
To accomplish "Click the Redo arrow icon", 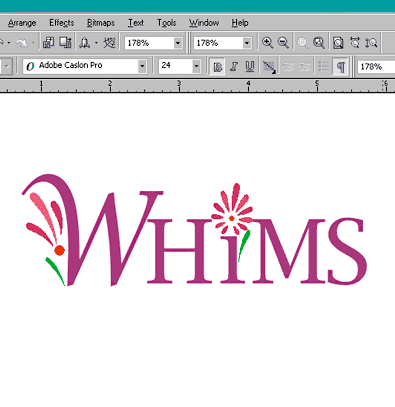I will click(22, 43).
